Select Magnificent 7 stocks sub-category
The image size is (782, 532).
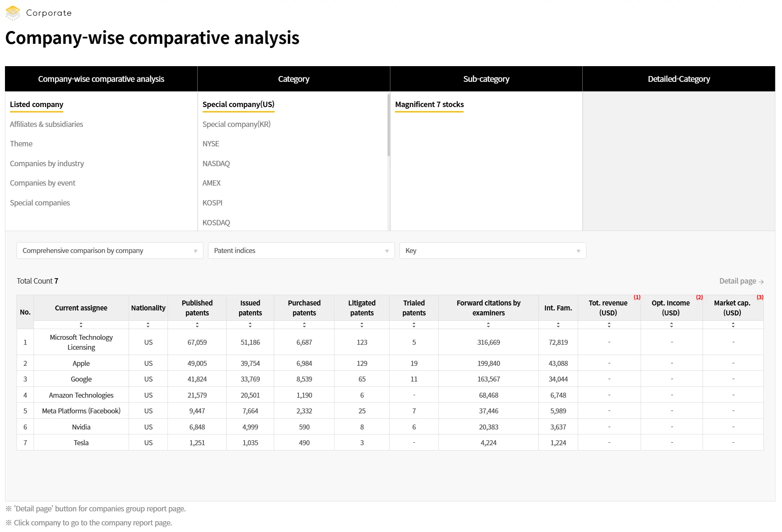pyautogui.click(x=429, y=105)
